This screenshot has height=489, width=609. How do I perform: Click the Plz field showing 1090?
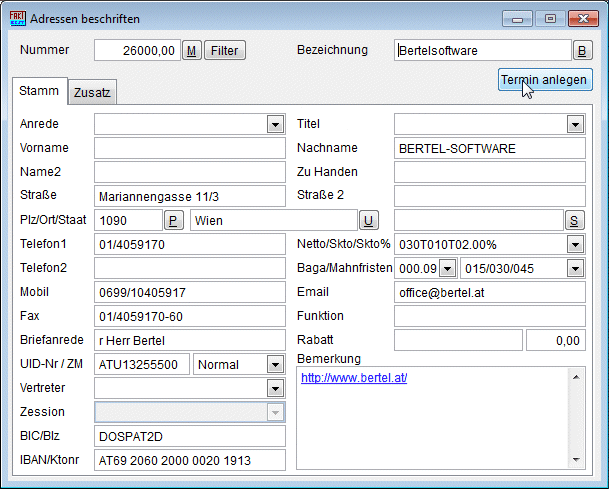(129, 220)
